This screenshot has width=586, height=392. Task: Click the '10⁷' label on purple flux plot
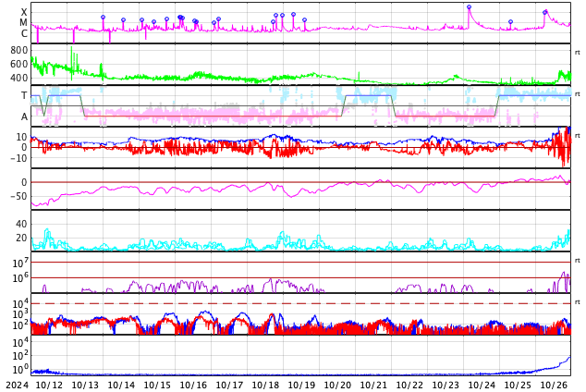click(x=20, y=263)
